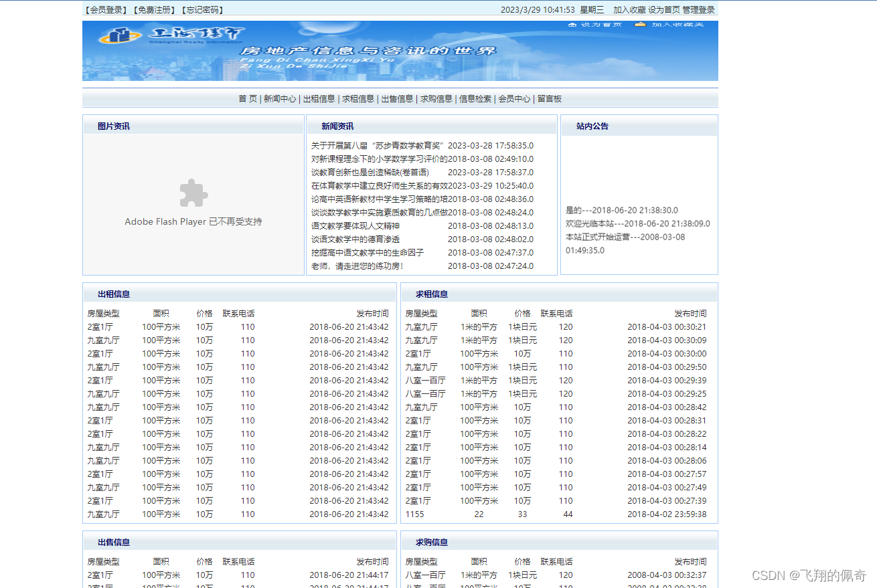Screen dimensions: 877x588
Task: Open 新闻中心 from the navigation bar
Action: click(x=279, y=99)
